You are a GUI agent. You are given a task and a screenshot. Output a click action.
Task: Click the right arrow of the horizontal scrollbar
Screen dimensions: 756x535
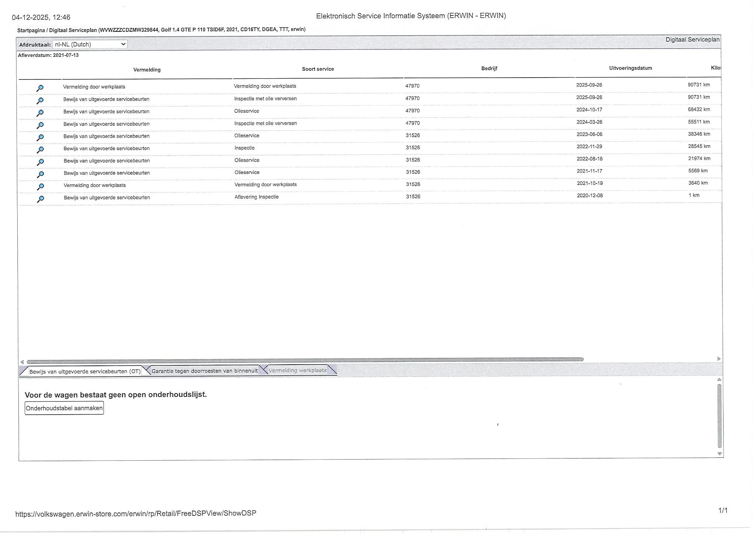pos(719,359)
